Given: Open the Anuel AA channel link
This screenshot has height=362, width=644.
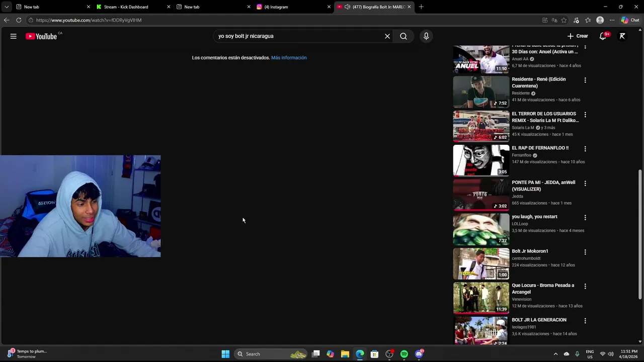Looking at the screenshot, I should pyautogui.click(x=520, y=59).
